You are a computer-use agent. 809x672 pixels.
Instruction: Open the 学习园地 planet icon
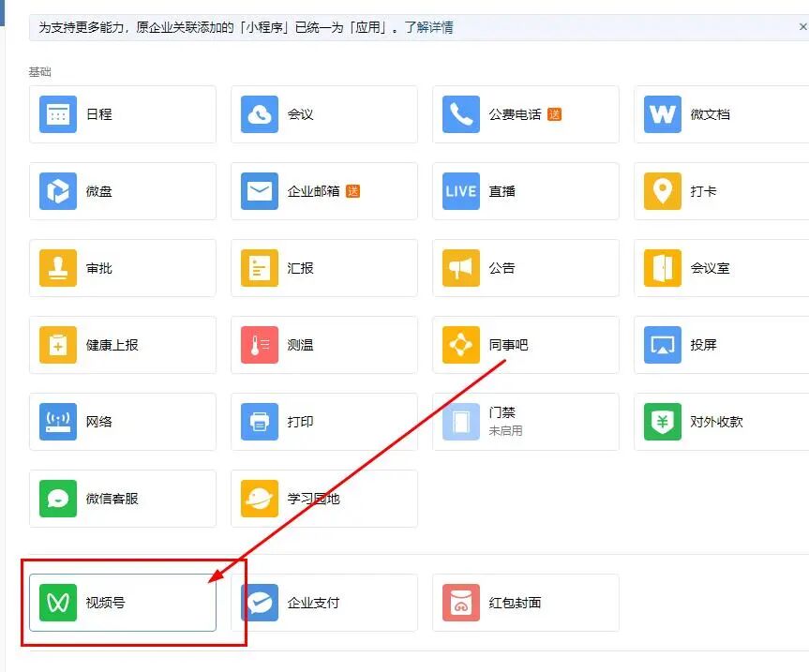coord(260,499)
